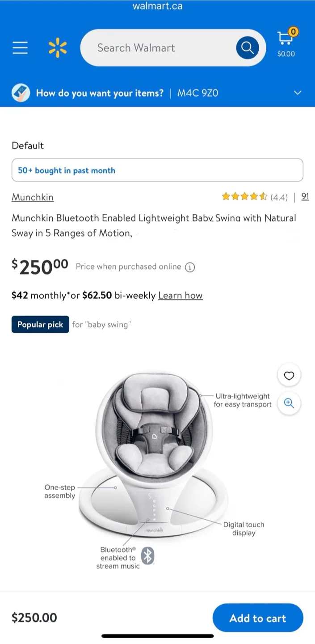This screenshot has height=644, width=315.
Task: Click the Learn how financing link
Action: click(180, 295)
